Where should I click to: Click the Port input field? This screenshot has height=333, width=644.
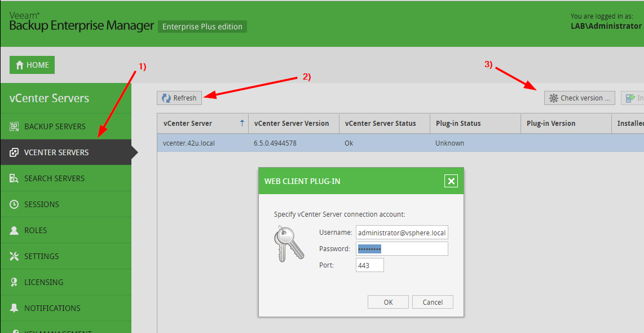coord(369,265)
